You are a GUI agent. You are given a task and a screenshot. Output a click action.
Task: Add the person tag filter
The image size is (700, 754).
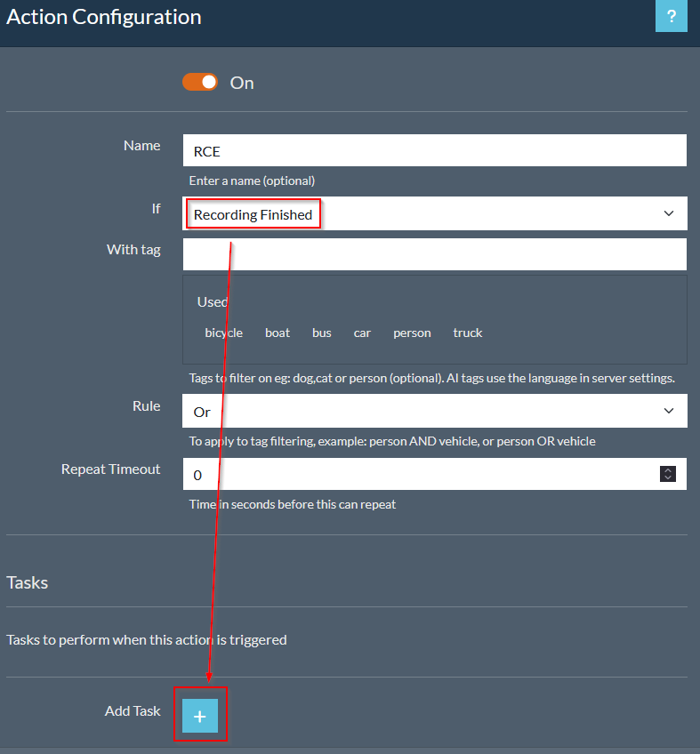412,333
